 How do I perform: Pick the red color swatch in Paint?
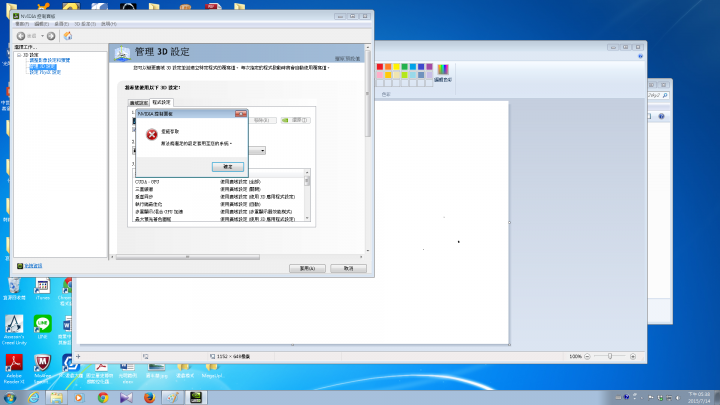380,67
